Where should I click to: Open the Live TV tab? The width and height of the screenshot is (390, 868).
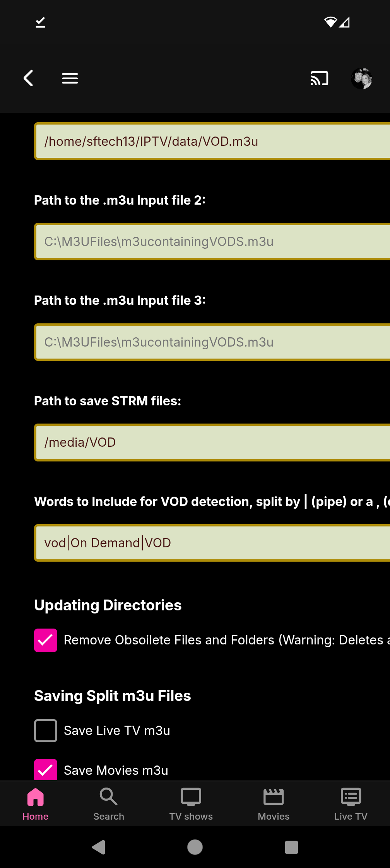pos(351,804)
